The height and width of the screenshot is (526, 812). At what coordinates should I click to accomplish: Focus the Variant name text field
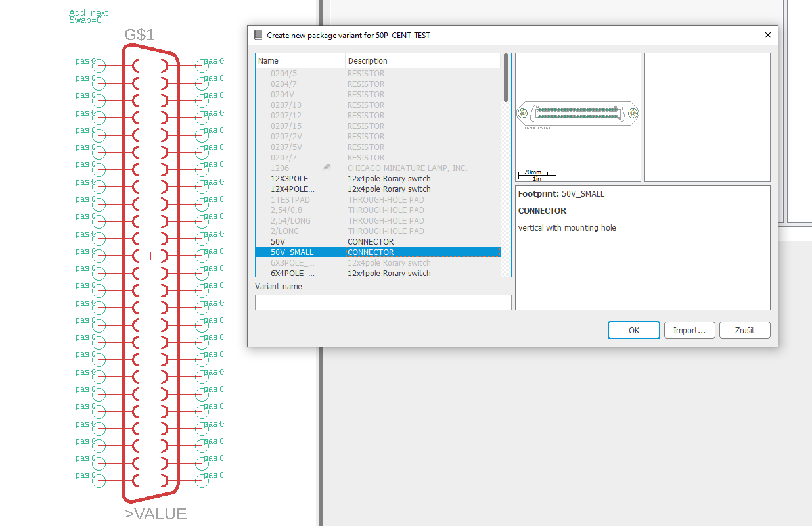pyautogui.click(x=383, y=302)
